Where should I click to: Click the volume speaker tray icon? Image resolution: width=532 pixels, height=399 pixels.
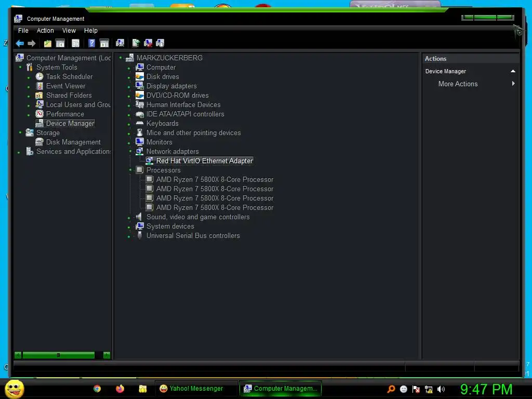coord(441,389)
